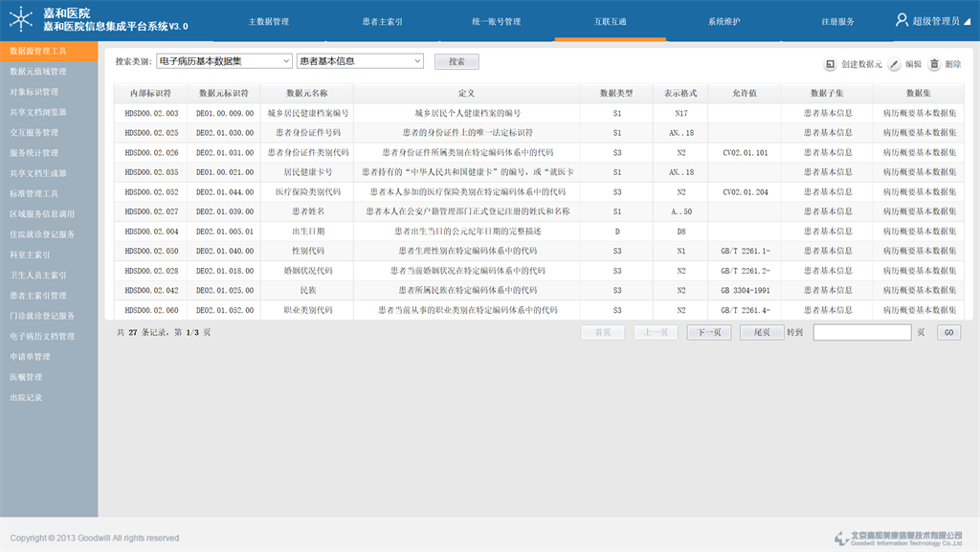This screenshot has height=552, width=980.
Task: Click the page number input field
Action: point(861,333)
